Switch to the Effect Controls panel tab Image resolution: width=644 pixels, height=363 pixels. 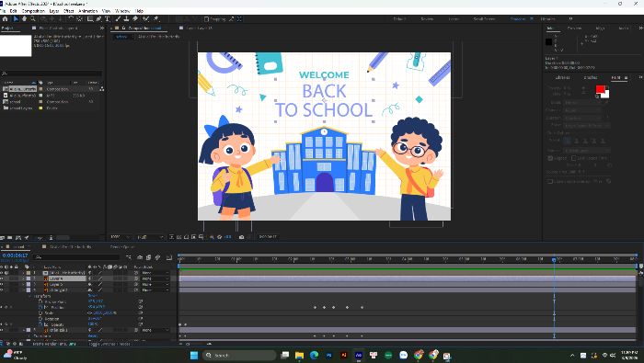(58, 28)
